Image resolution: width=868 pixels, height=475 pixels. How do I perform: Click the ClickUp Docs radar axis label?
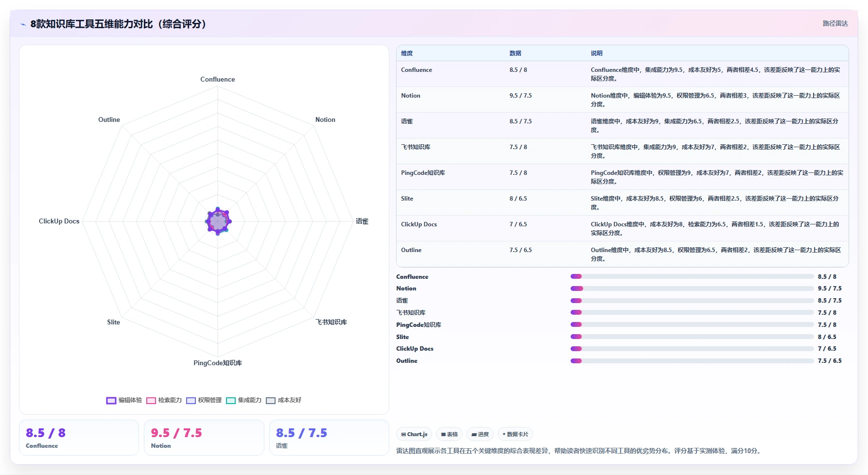click(59, 221)
